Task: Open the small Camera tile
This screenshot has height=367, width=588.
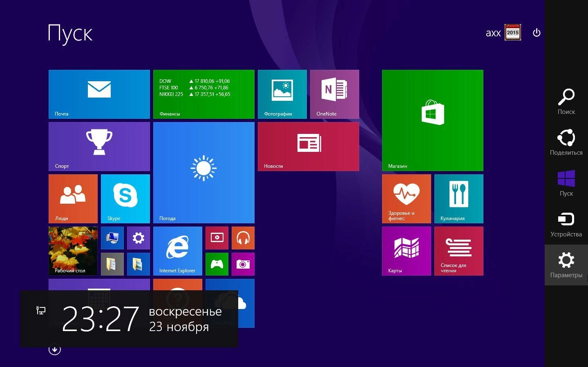Action: [x=243, y=264]
